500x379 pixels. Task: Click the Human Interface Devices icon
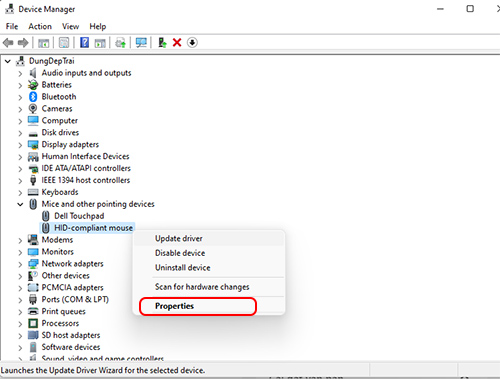33,156
